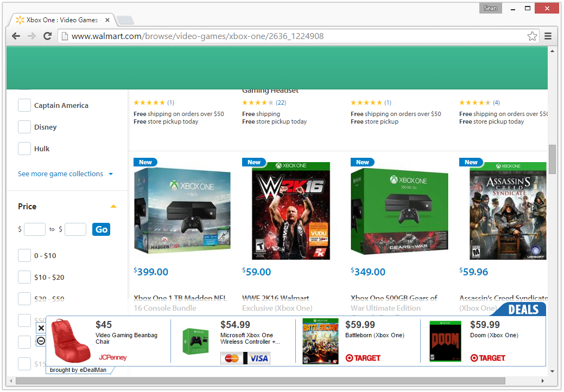Click the JCPenney logo in deals bar
Screen dimensions: 564x392
coord(113,358)
